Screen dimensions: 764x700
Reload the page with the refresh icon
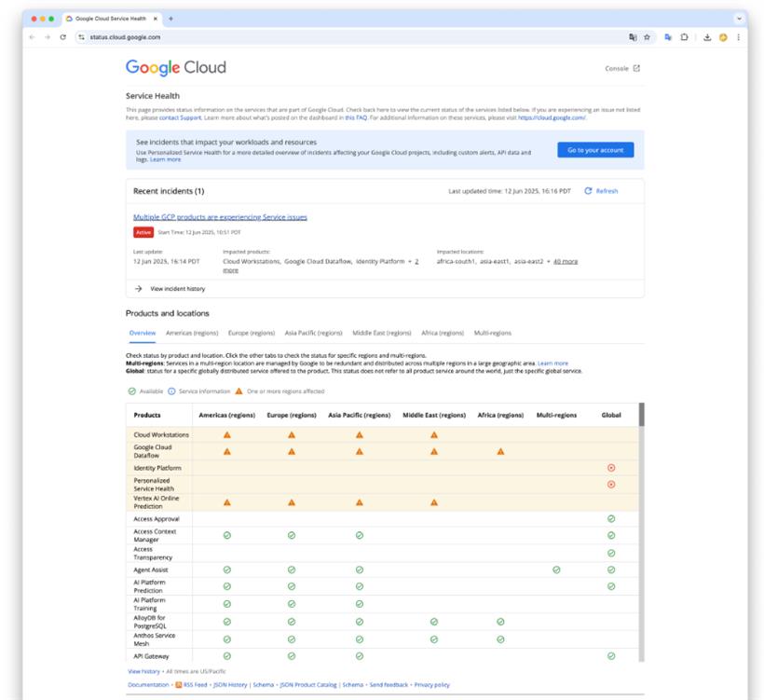coord(62,37)
